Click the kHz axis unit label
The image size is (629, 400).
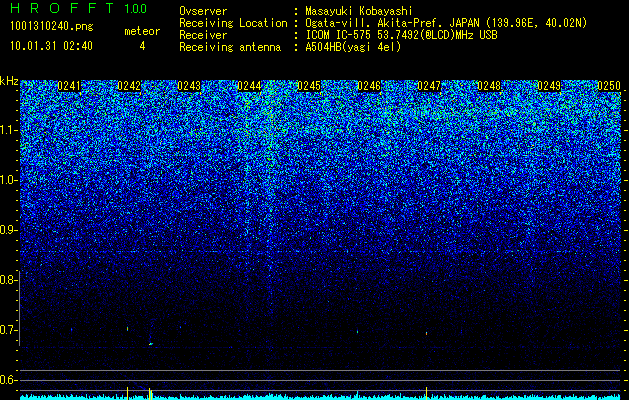pos(9,81)
